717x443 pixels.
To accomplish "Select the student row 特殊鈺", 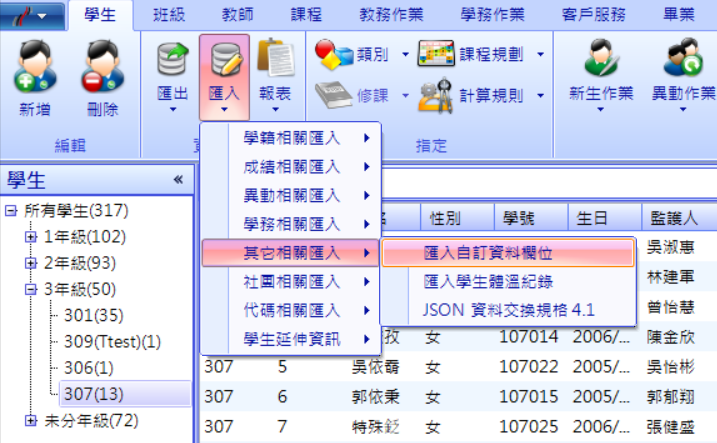I will (459, 427).
